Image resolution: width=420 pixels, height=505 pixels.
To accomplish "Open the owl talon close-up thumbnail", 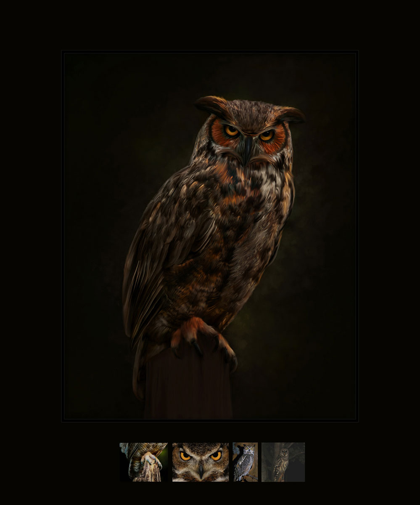I will (x=143, y=462).
